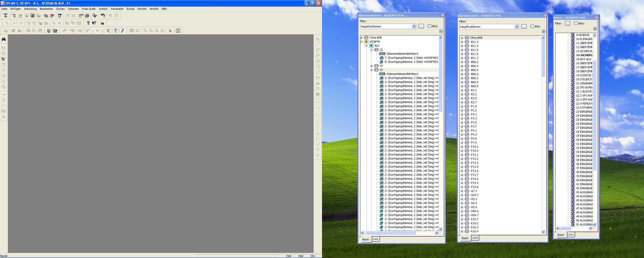Open the Einfügen menu
Screen dimensions: 644x258
(x=16, y=9)
